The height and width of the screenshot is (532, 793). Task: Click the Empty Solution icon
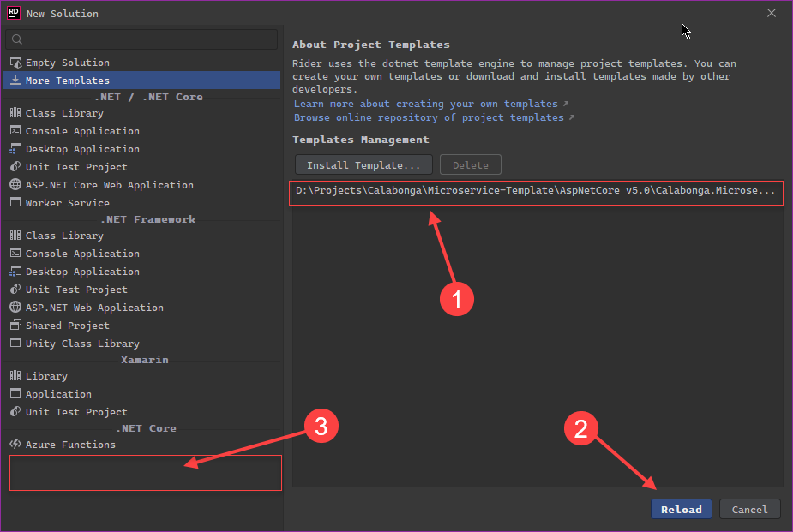(15, 63)
